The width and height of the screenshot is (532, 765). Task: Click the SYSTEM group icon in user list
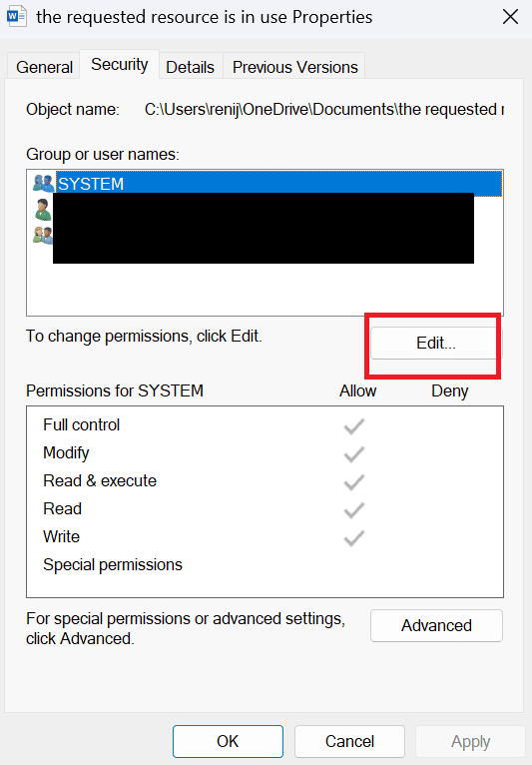pyautogui.click(x=43, y=184)
